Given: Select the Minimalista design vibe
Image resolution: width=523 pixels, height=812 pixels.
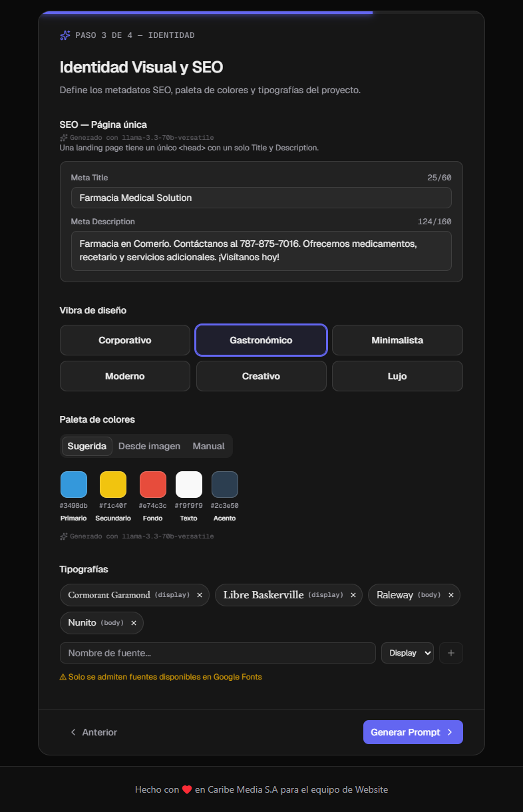Looking at the screenshot, I should 397,340.
